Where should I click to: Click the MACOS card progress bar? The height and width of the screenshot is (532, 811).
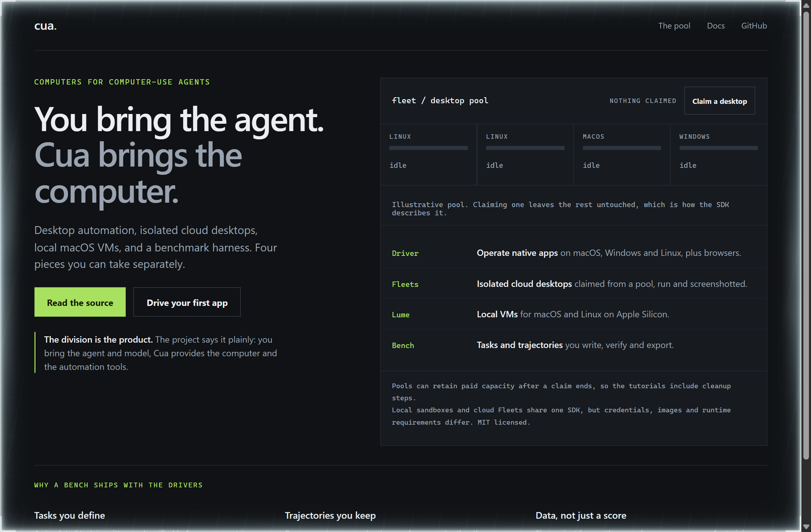[622, 148]
